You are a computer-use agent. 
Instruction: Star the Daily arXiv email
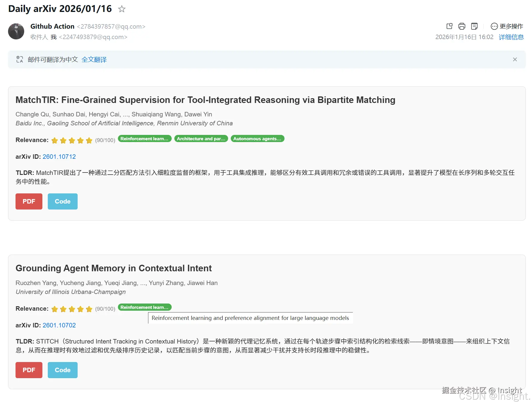pyautogui.click(x=122, y=9)
